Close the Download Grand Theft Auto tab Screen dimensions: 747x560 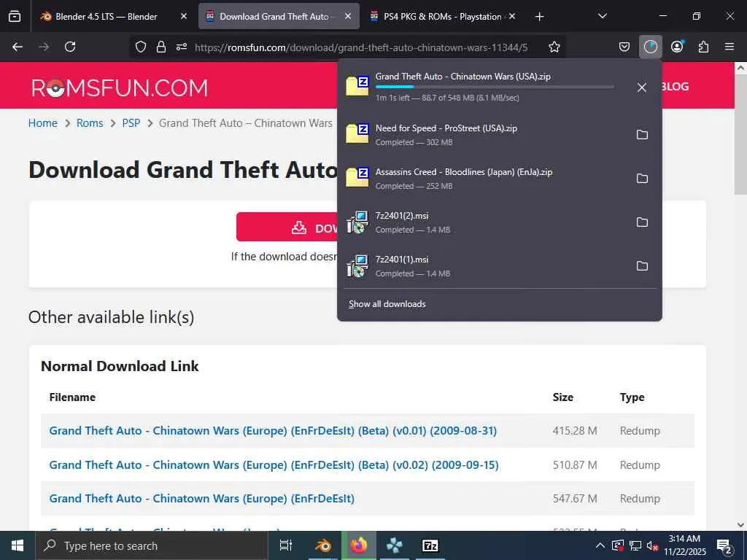click(x=348, y=16)
